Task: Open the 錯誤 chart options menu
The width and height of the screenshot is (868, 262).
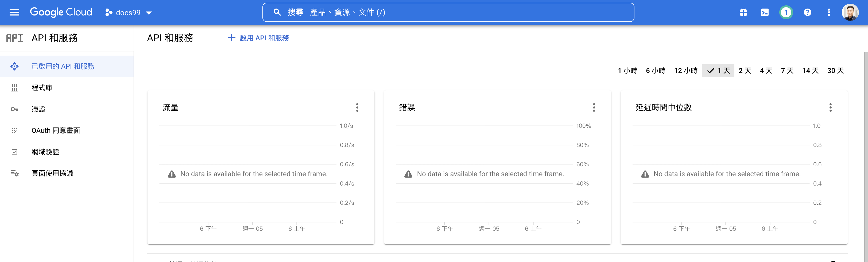Action: (594, 107)
